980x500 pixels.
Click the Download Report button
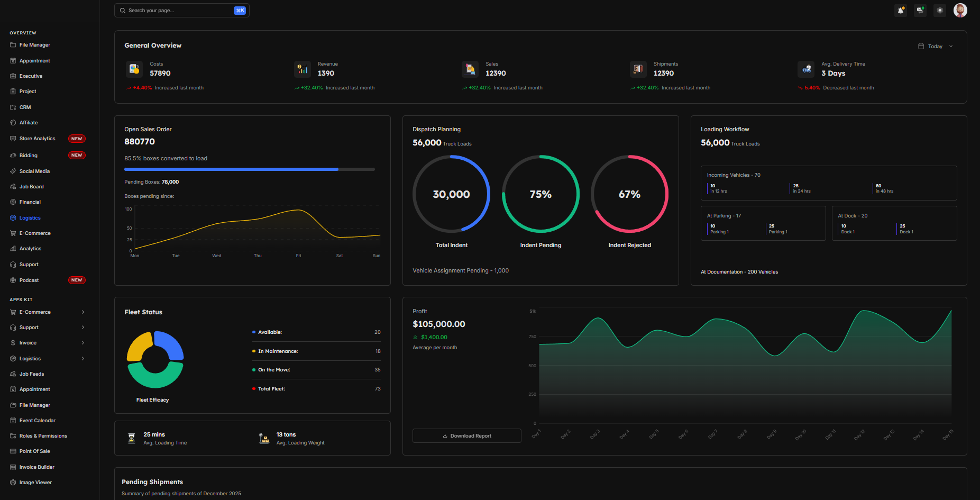466,436
